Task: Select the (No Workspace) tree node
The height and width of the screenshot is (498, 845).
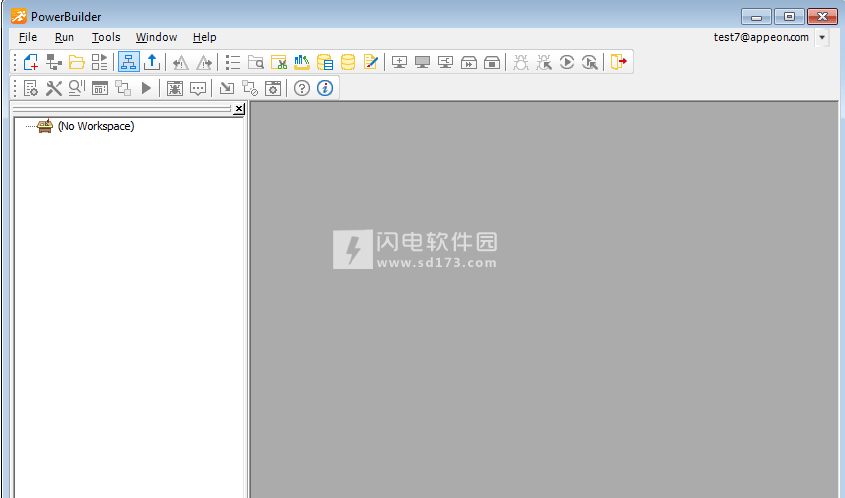Action: point(96,126)
